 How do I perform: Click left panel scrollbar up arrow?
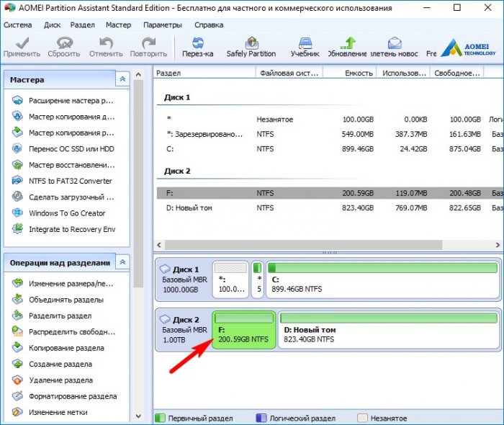coord(138,75)
